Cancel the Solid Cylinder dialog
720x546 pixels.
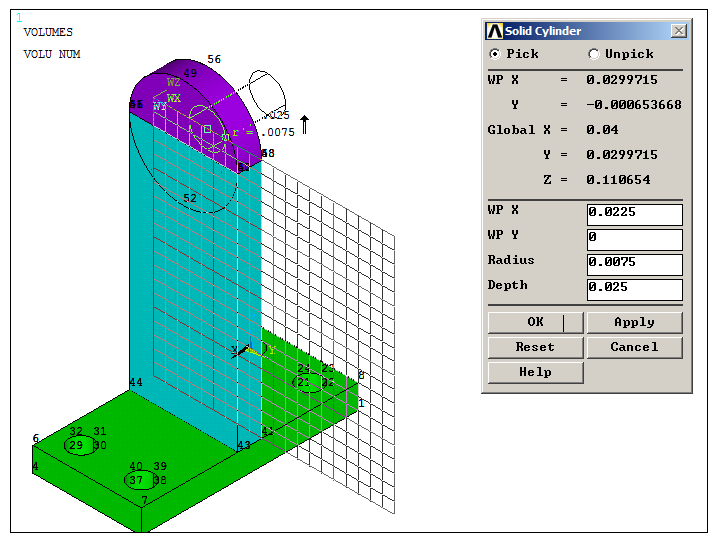pyautogui.click(x=635, y=347)
